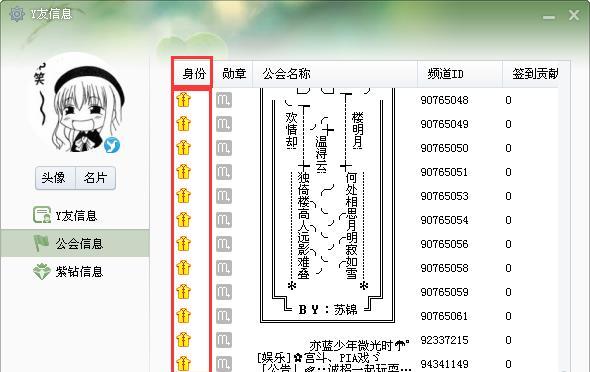Click the gray medal icon in row 90765056
The height and width of the screenshot is (372, 590).
(x=224, y=244)
